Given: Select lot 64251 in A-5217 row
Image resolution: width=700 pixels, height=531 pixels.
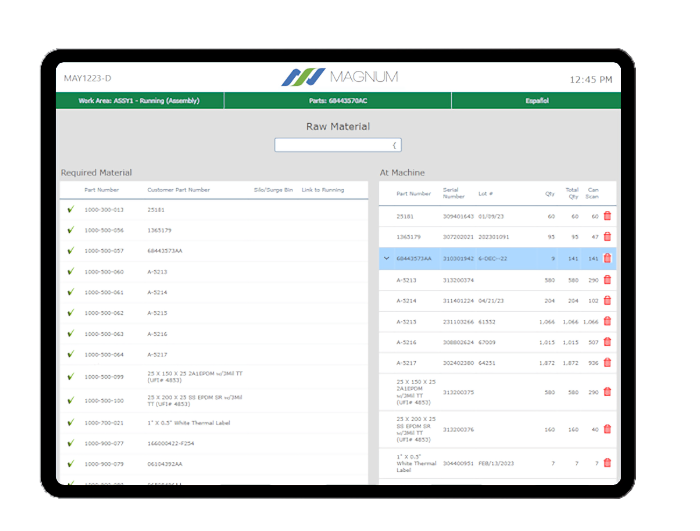Looking at the screenshot, I should tap(487, 363).
